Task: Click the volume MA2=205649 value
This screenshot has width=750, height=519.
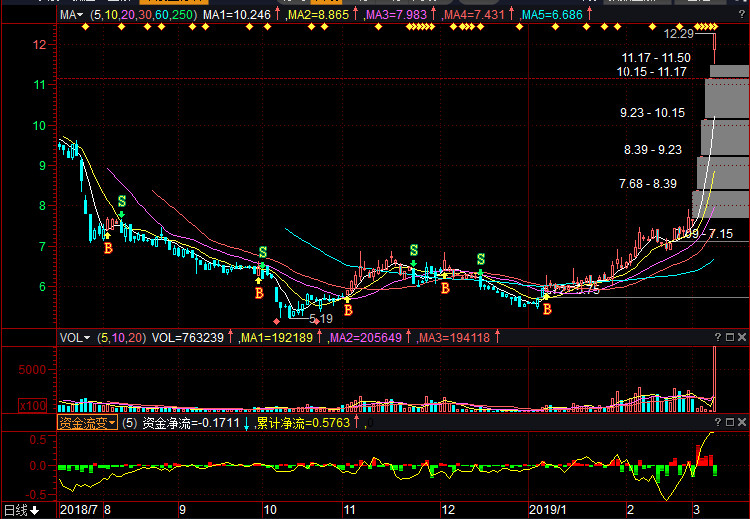Action: (x=366, y=338)
